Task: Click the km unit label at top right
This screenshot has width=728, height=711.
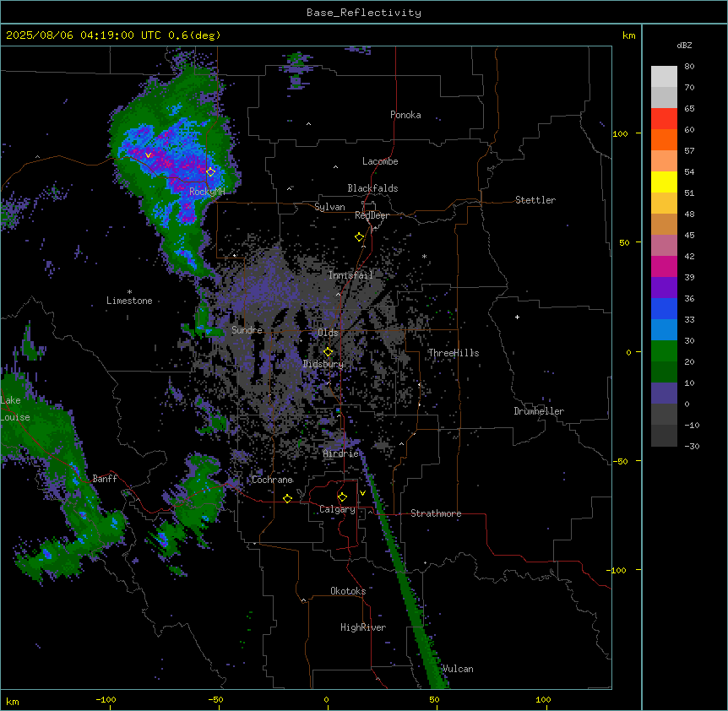Action: click(x=628, y=35)
